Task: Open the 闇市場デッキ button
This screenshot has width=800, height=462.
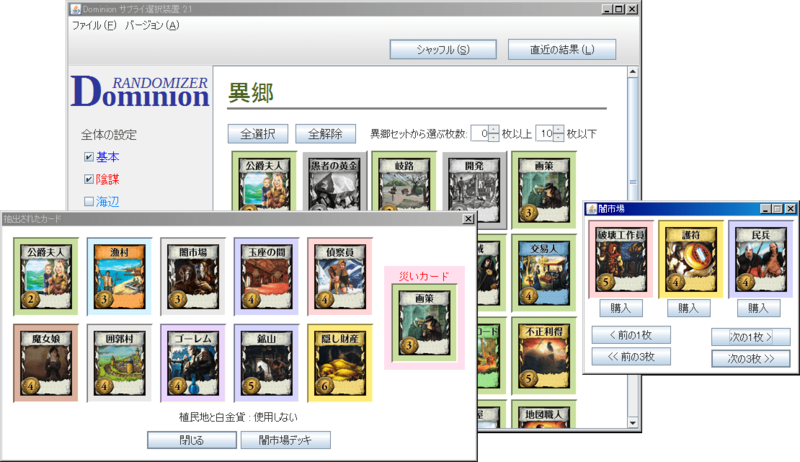Action: point(286,440)
